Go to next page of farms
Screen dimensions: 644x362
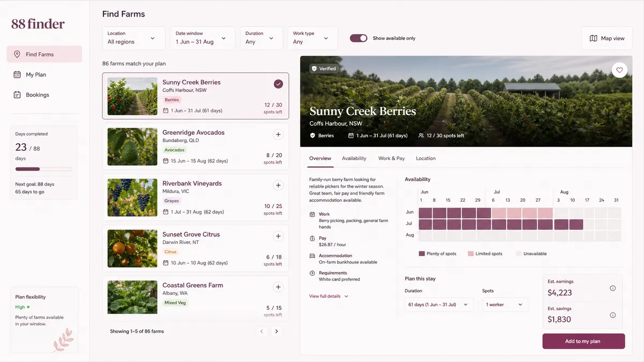[x=276, y=331]
